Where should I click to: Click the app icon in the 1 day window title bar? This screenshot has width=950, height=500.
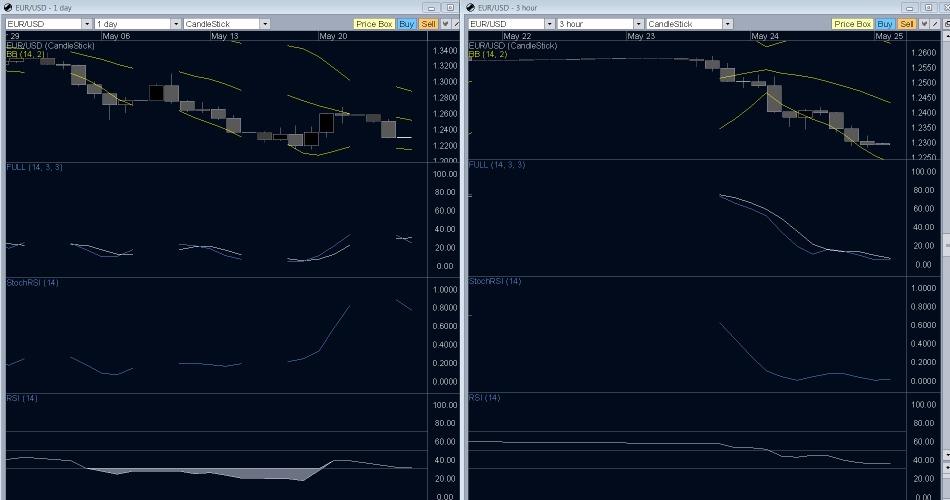8,7
